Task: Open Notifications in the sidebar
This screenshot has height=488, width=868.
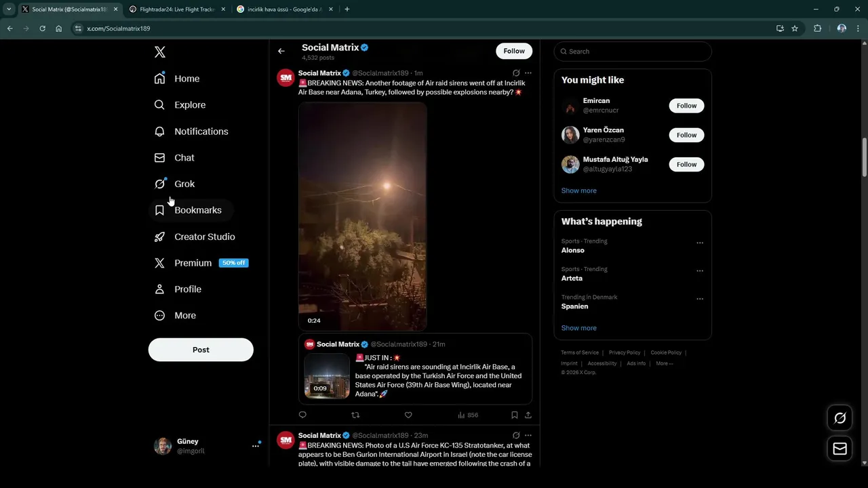Action: 191,131
